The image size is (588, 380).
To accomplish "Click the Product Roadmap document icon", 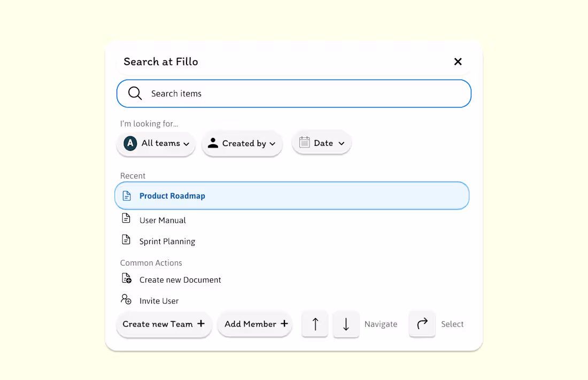I will [127, 196].
